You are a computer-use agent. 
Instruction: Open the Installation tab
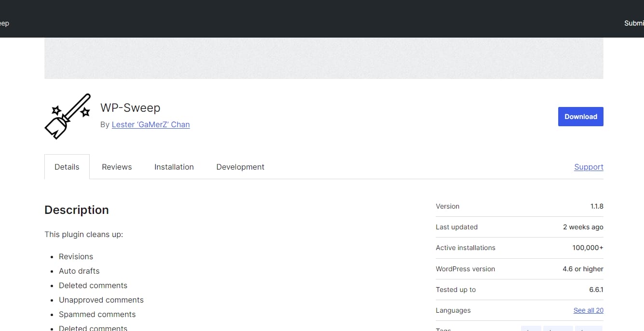point(174,167)
